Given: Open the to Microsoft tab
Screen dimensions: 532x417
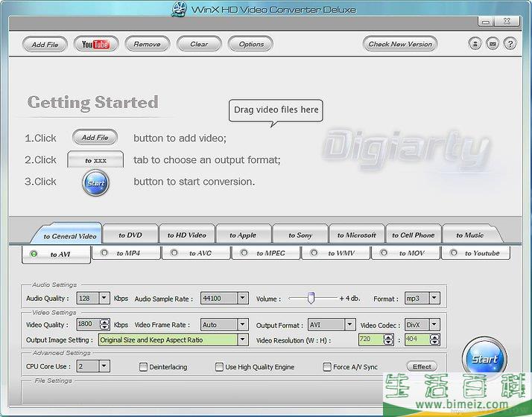Looking at the screenshot, I should pyautogui.click(x=357, y=235).
